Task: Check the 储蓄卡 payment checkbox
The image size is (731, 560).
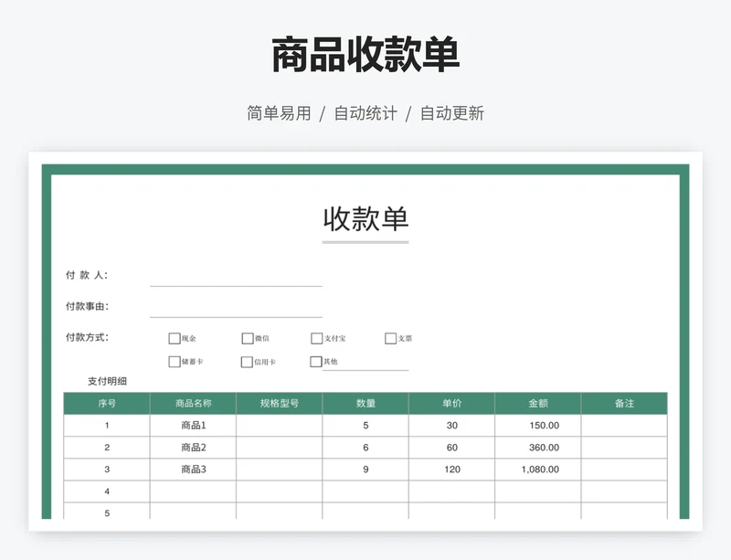Action: [175, 362]
